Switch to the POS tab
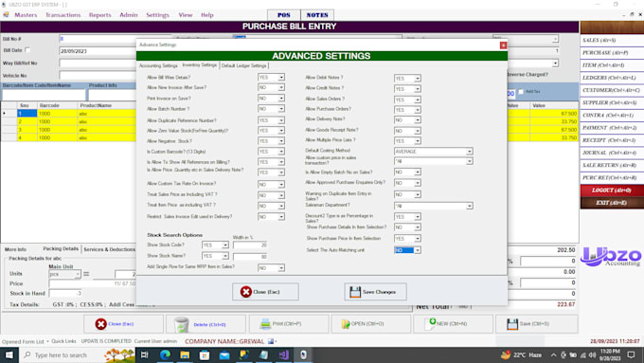 284,15
